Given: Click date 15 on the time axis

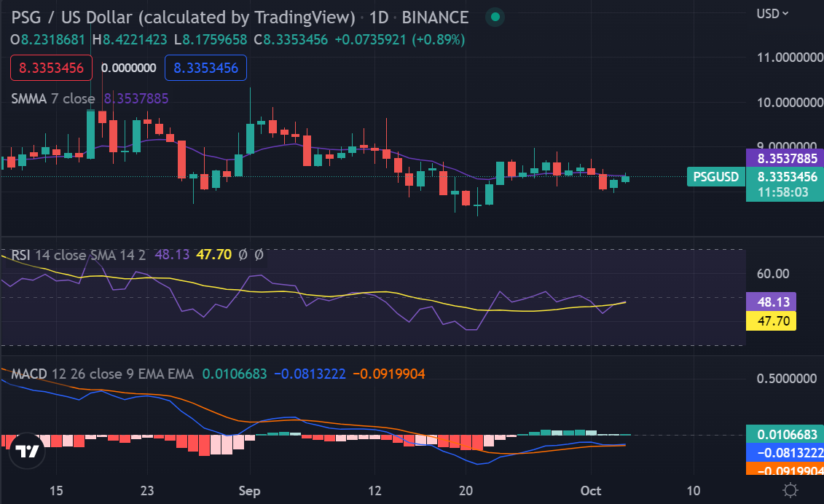Looking at the screenshot, I should click(56, 491).
